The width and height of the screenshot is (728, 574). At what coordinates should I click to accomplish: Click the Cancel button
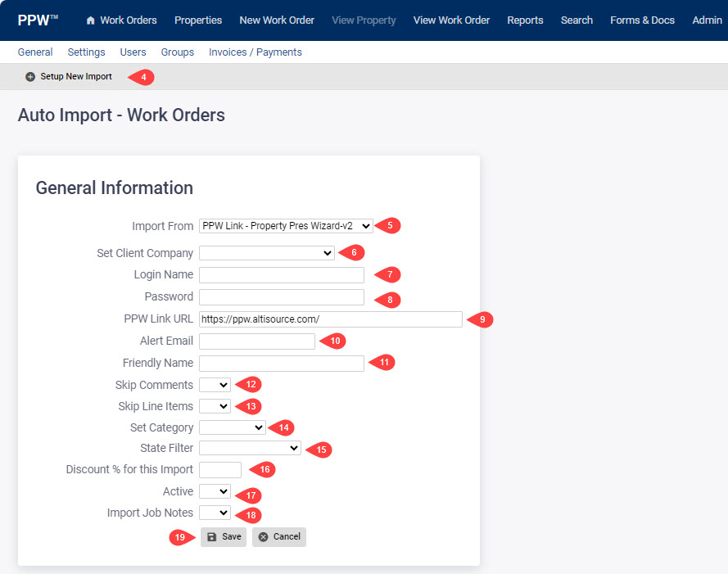pos(278,537)
